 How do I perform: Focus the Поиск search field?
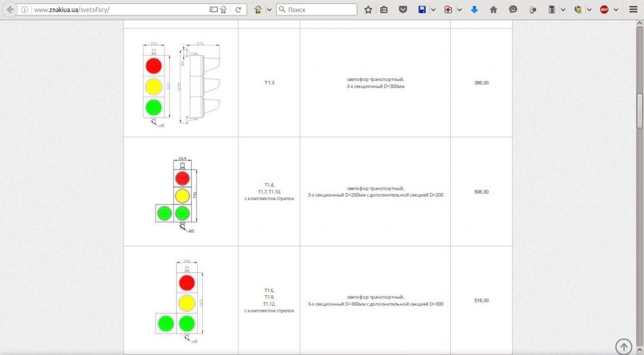pos(320,10)
